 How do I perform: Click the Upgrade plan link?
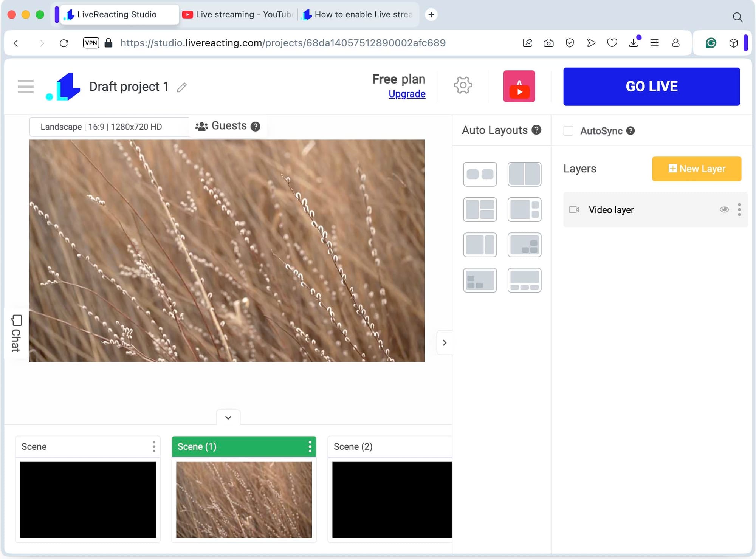click(407, 94)
